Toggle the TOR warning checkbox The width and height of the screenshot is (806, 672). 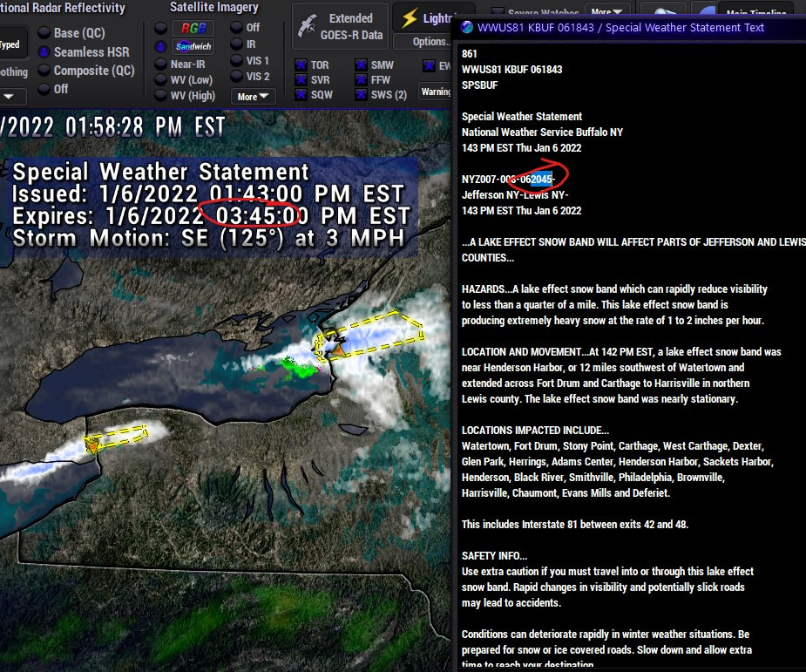(301, 65)
